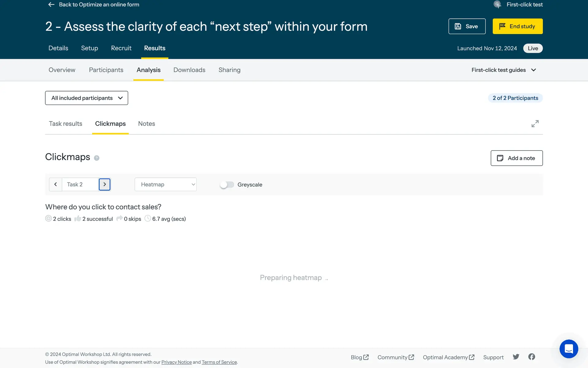Click the Save button
Image resolution: width=588 pixels, height=368 pixels.
coord(467,26)
